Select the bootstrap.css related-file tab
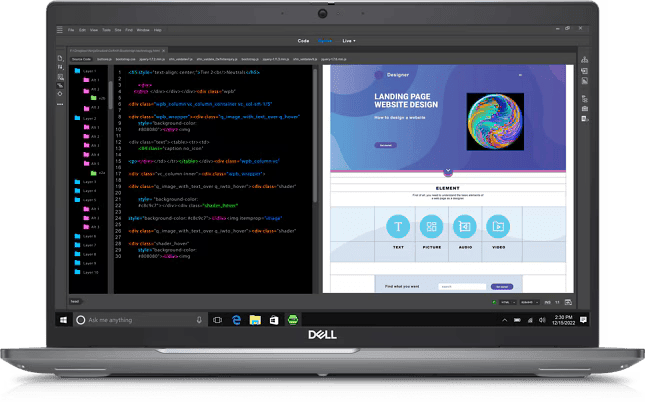This screenshot has height=402, width=645. 125,59
